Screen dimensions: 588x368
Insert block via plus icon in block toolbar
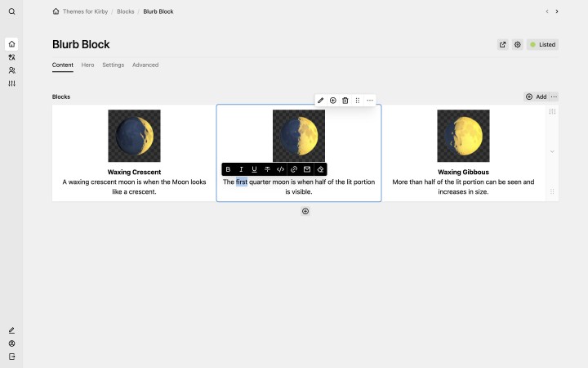pyautogui.click(x=333, y=101)
